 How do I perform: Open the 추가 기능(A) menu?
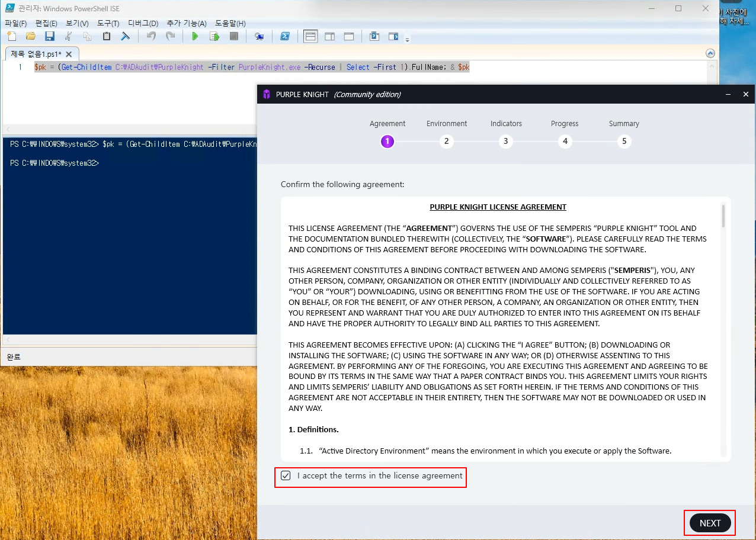click(x=186, y=23)
